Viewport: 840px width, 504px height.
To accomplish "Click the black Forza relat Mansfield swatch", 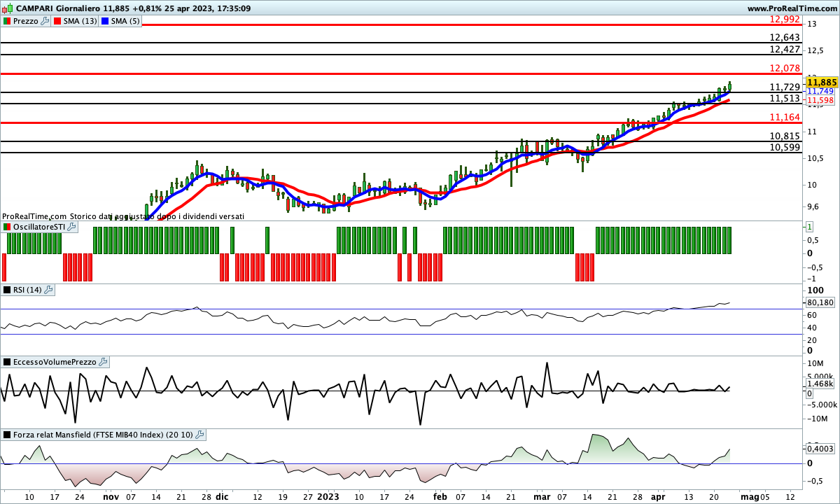I will 7,435.
